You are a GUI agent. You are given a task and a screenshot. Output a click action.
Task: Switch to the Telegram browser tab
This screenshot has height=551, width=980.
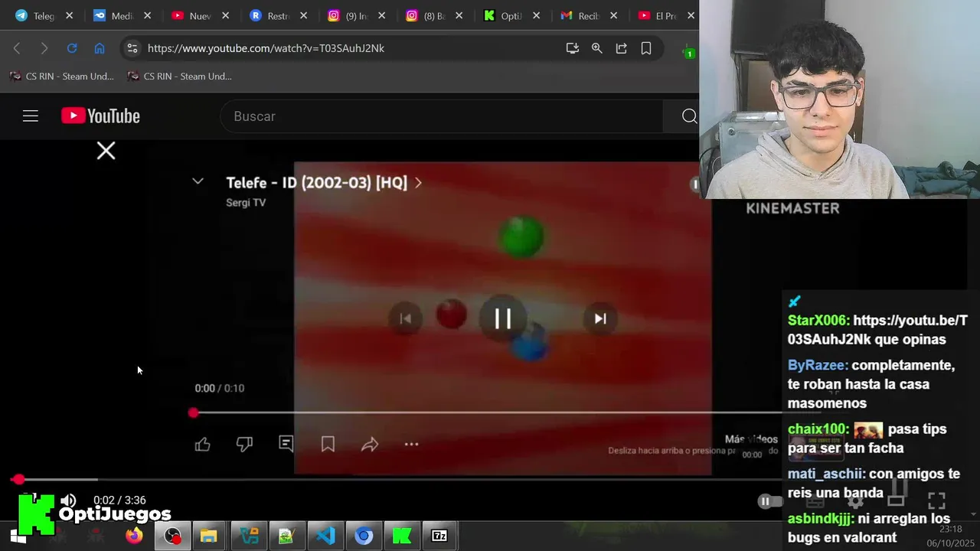[35, 15]
